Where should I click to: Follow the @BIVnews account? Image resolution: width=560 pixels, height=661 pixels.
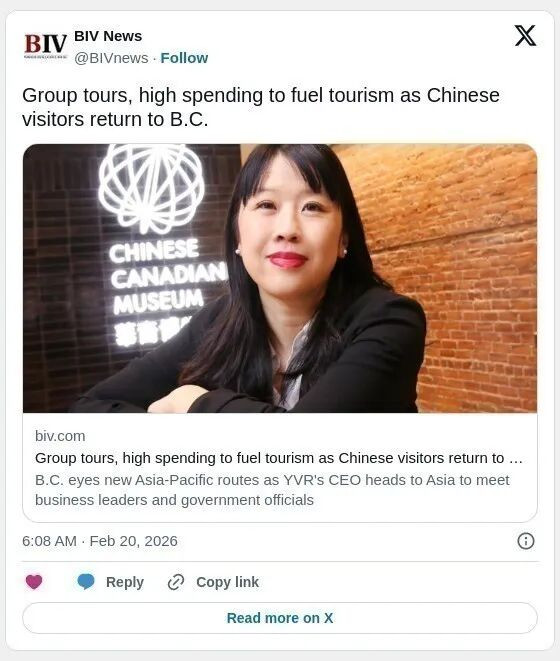click(x=184, y=58)
